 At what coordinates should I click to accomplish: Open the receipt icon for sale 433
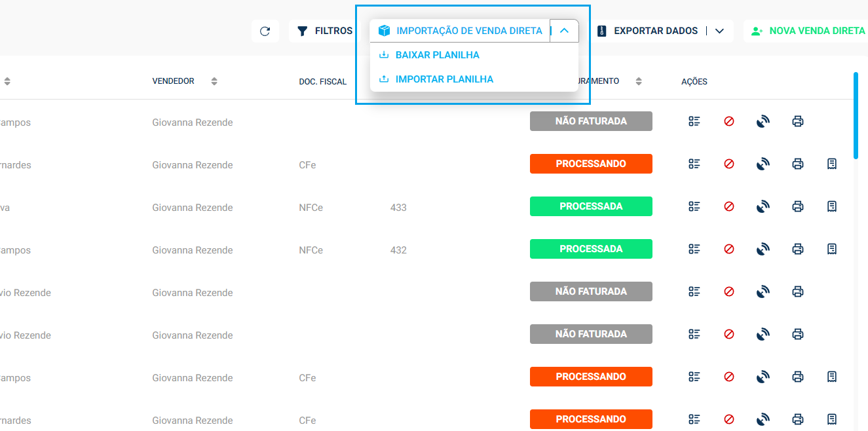pyautogui.click(x=831, y=207)
